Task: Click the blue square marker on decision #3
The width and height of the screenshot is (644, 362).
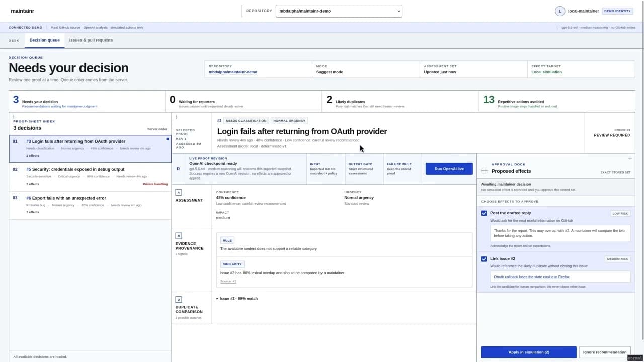Action: [x=168, y=139]
